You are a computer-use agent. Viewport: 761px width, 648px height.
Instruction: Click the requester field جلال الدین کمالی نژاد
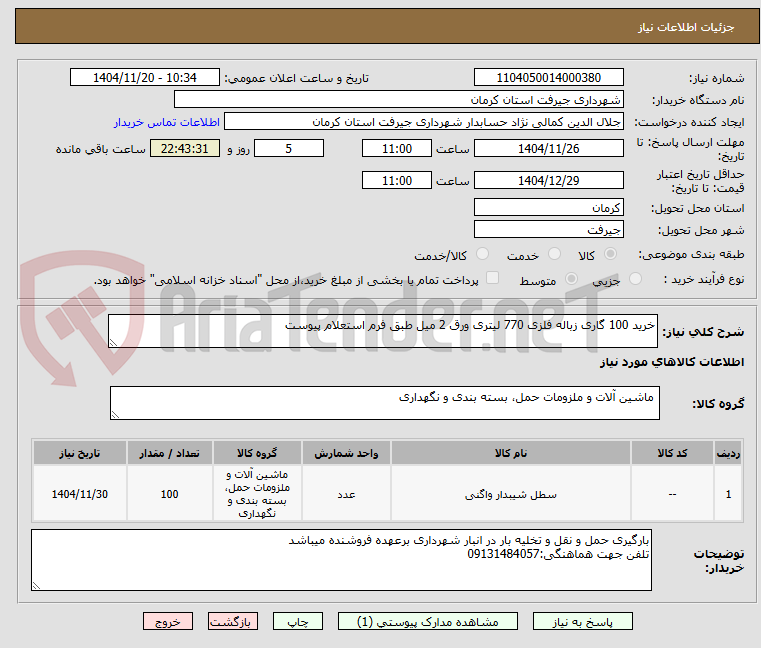(x=424, y=122)
